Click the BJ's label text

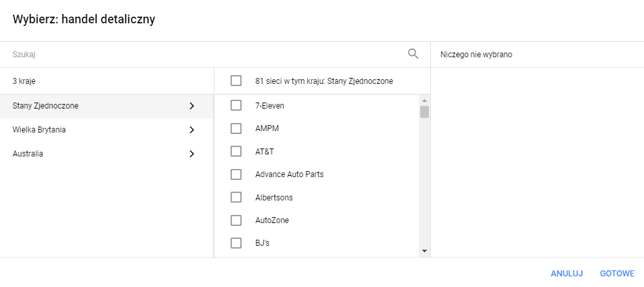click(262, 243)
